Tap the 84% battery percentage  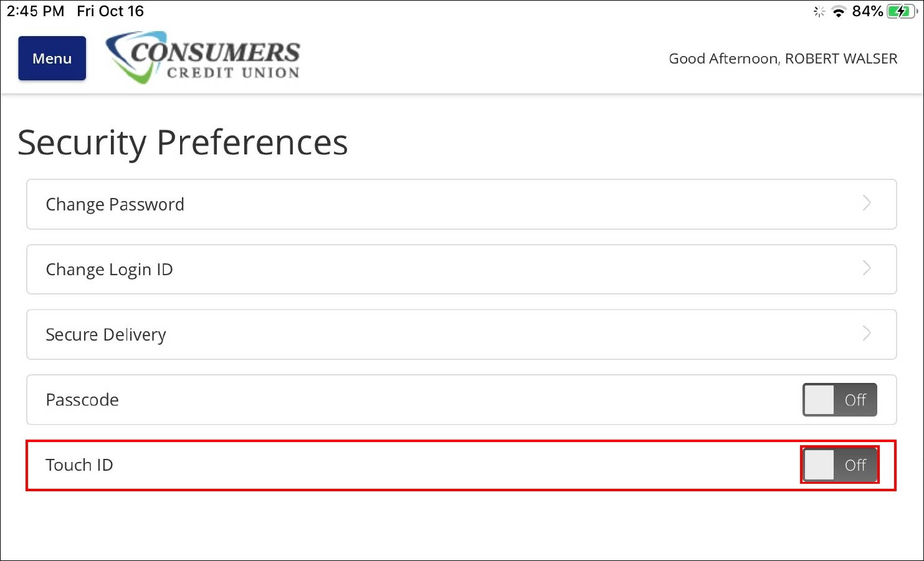867,11
